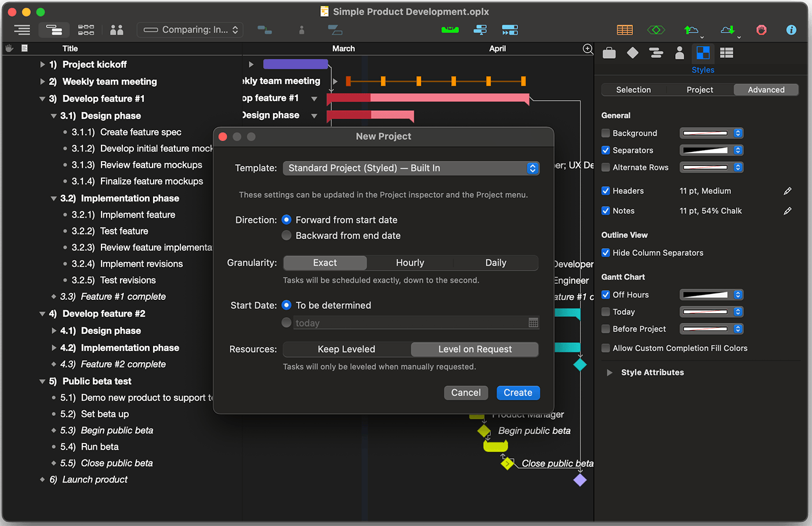Image resolution: width=812 pixels, height=526 pixels.
Task: Select the Hourly granularity option
Action: (x=410, y=263)
